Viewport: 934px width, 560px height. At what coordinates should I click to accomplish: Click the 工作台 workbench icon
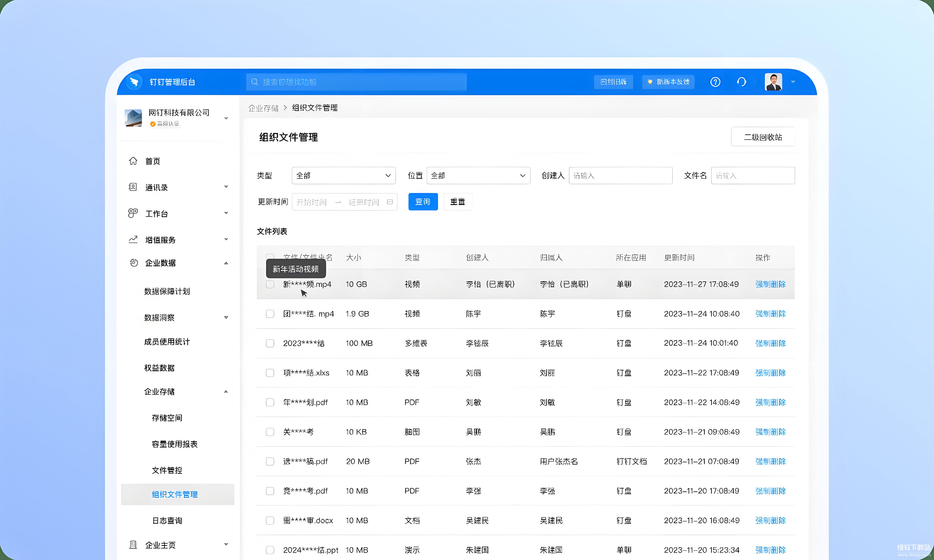(x=133, y=213)
